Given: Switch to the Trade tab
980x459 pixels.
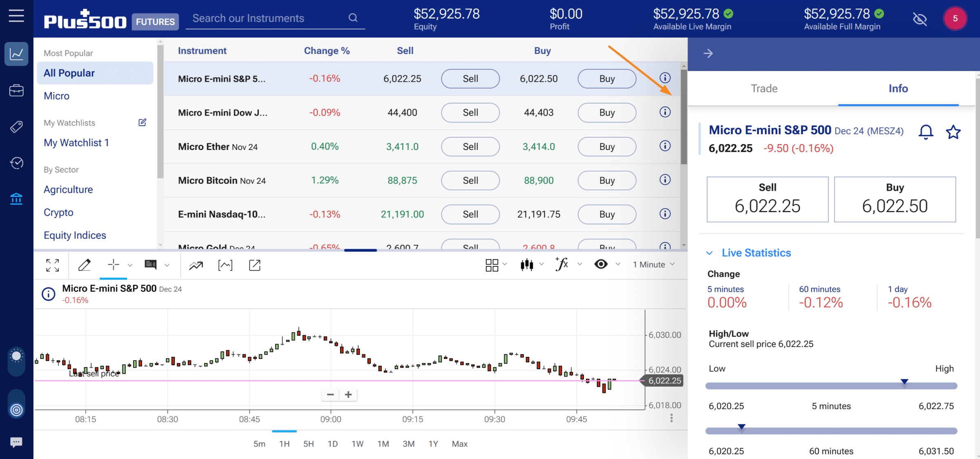Looking at the screenshot, I should point(764,89).
